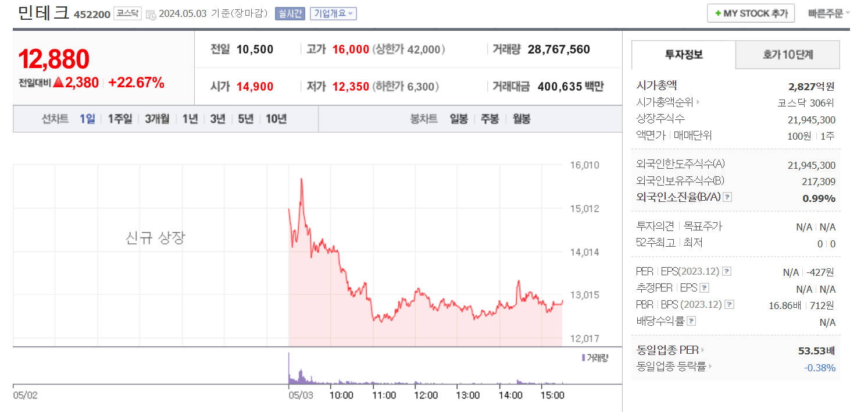Image resolution: width=868 pixels, height=412 pixels.
Task: Select the 코스닥 market badge
Action: (127, 13)
